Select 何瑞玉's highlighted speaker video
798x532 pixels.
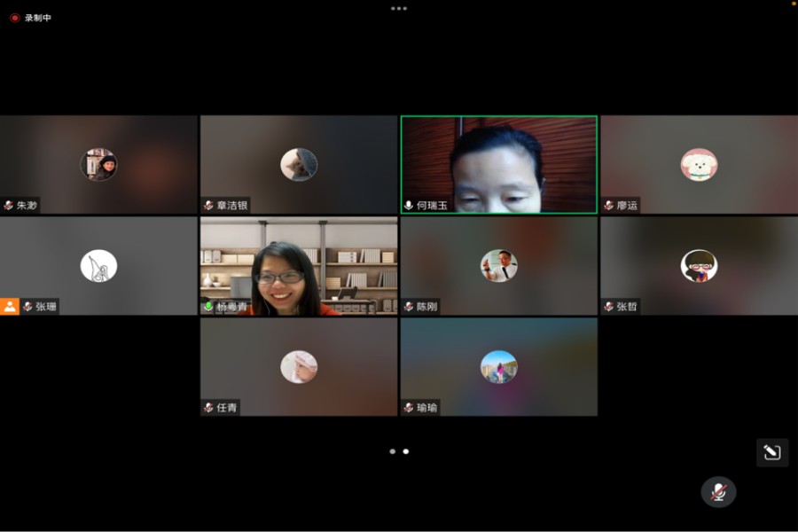point(498,164)
